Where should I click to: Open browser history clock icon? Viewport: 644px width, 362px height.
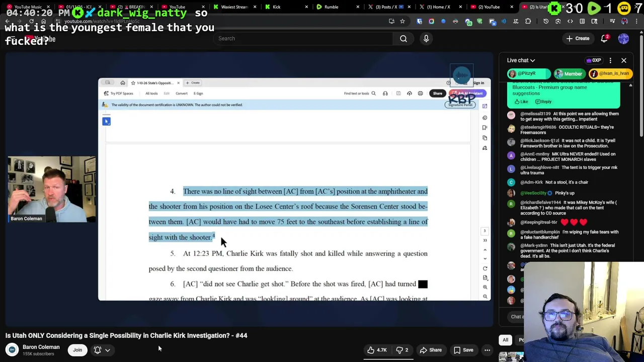tap(546, 21)
